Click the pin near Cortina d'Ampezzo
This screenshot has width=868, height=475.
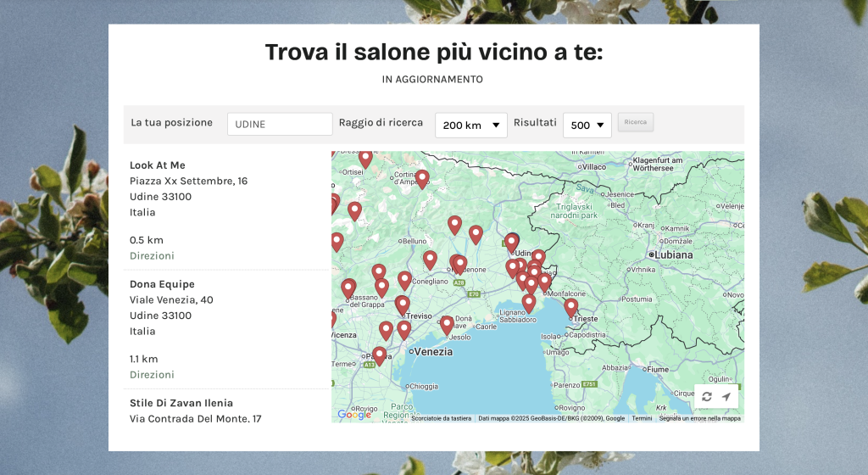(x=422, y=178)
